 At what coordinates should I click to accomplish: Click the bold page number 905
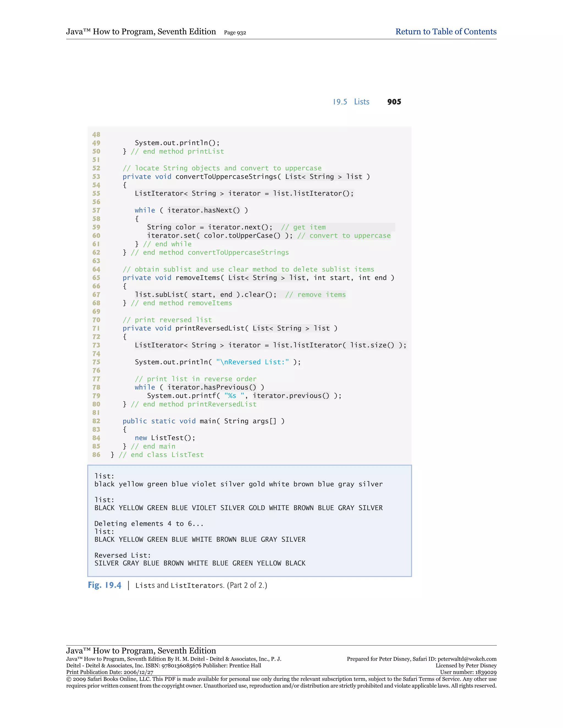pyautogui.click(x=394, y=102)
